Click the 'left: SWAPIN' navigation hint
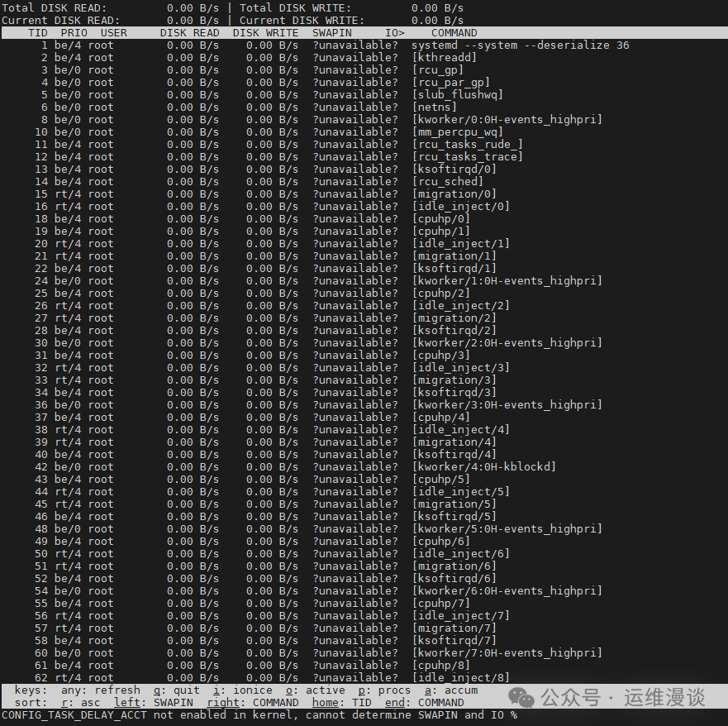Screen dimensions: 728x726 tap(153, 702)
